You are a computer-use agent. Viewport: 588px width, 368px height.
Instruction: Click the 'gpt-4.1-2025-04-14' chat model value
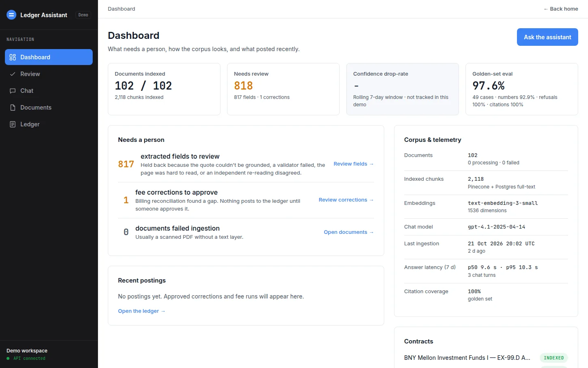click(497, 227)
